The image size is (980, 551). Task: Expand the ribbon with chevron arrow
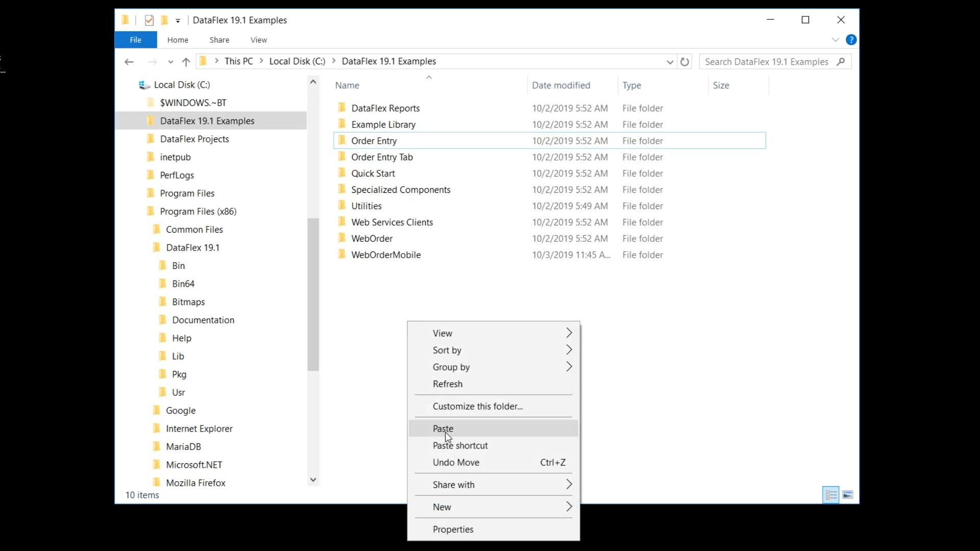point(835,40)
